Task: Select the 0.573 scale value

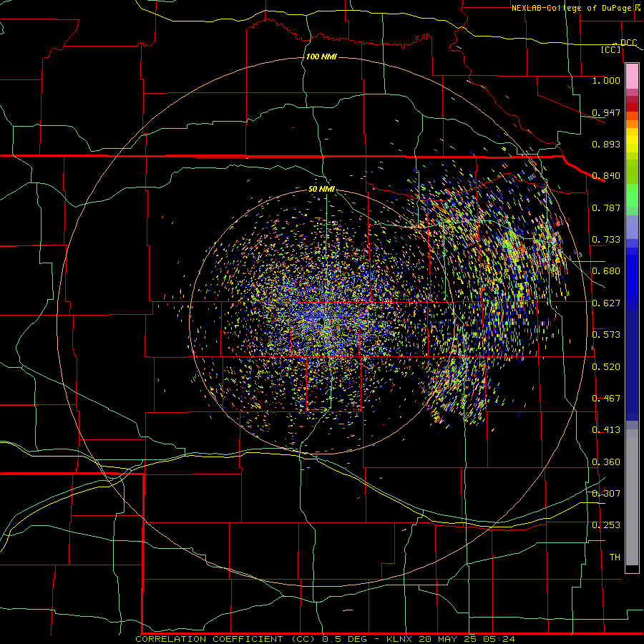Action: [x=606, y=335]
